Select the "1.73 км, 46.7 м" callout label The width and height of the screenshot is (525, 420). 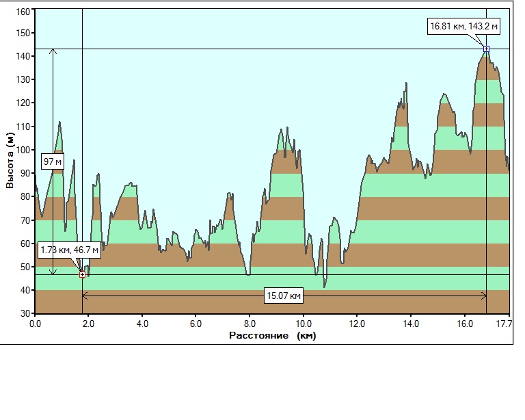tap(69, 250)
